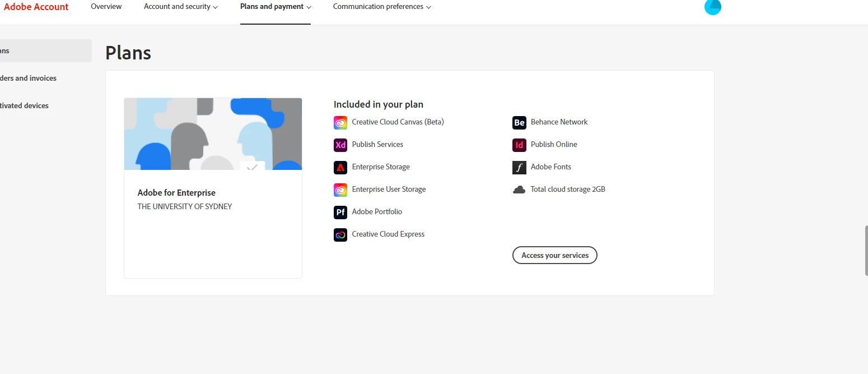This screenshot has height=374, width=868.
Task: Expand the Plans and payment menu
Action: pos(276,7)
